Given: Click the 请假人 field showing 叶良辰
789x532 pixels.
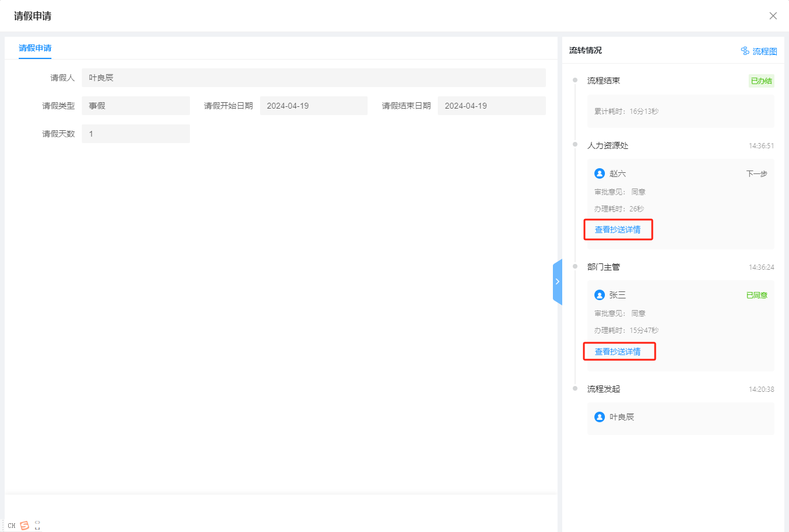Looking at the screenshot, I should tap(313, 78).
